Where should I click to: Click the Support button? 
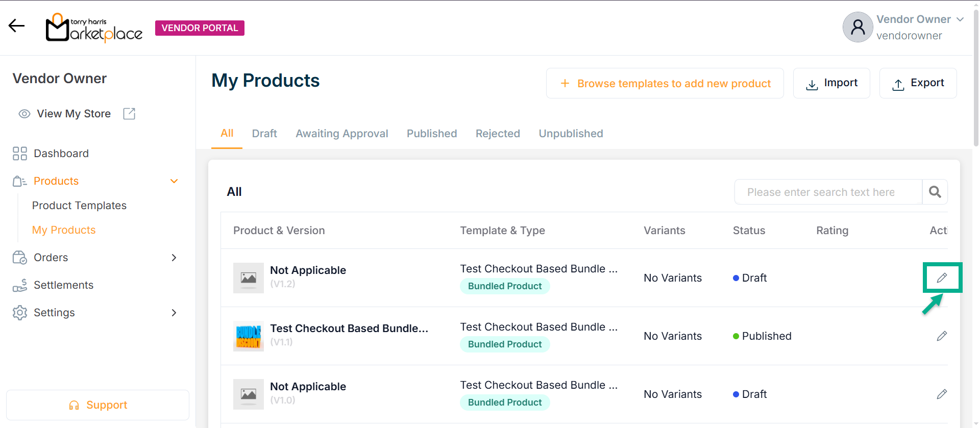(97, 405)
